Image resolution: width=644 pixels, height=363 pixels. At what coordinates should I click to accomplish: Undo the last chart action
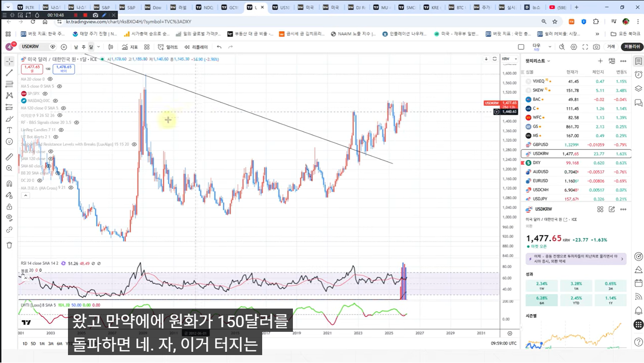[219, 47]
